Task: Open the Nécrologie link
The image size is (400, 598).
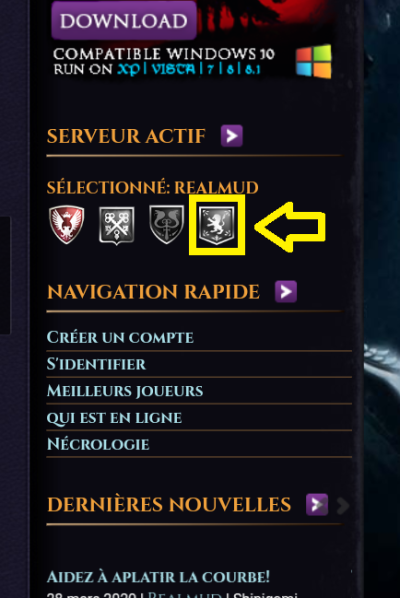Action: [98, 444]
